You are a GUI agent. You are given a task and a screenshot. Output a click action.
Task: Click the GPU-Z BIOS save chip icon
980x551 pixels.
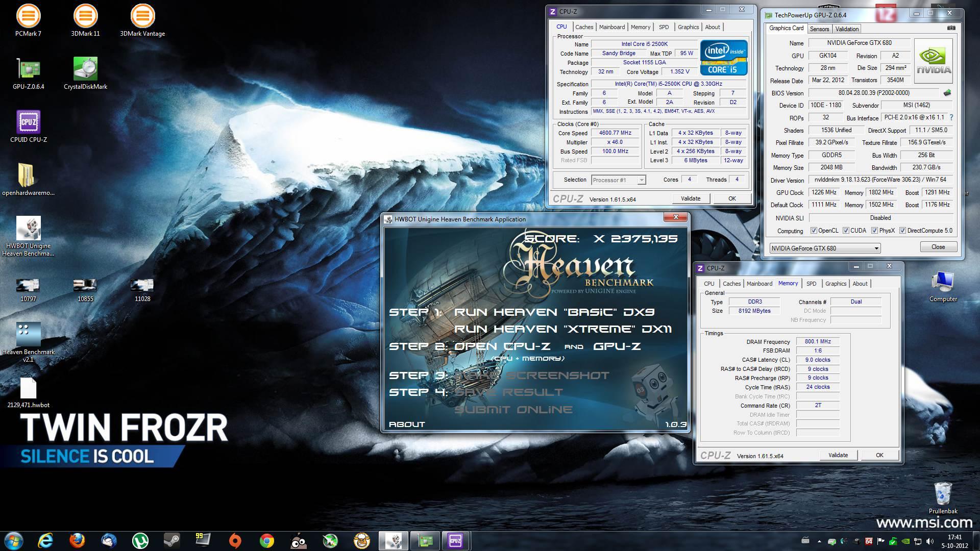point(947,93)
